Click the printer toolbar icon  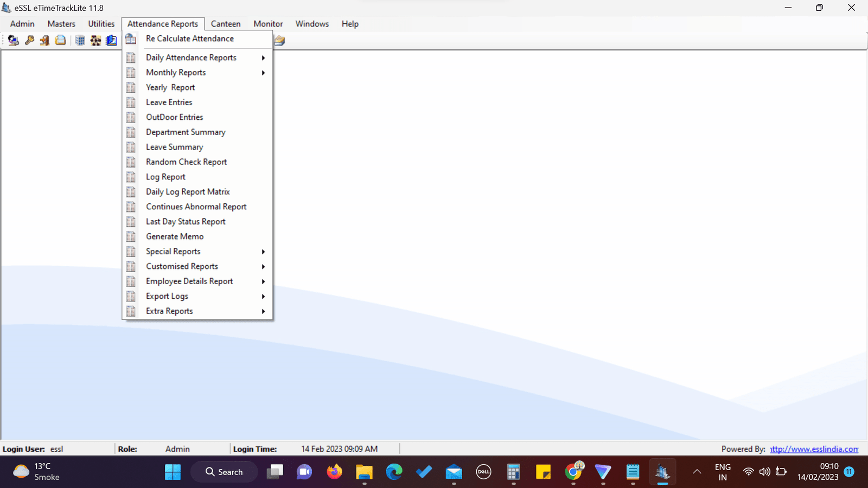pos(60,40)
